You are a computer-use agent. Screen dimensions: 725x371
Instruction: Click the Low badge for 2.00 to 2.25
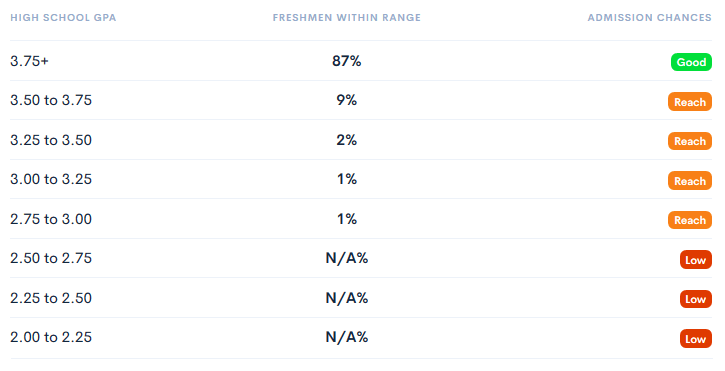[696, 339]
